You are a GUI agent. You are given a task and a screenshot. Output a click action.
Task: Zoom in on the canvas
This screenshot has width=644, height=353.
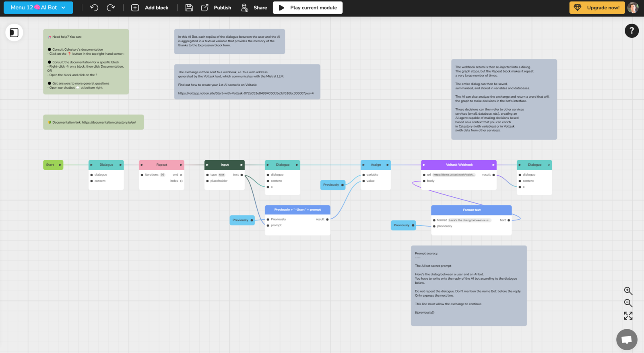pos(628,291)
